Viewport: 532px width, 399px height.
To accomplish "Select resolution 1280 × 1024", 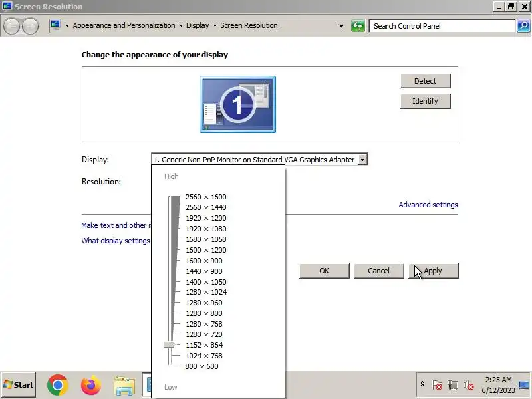I will 206,292.
